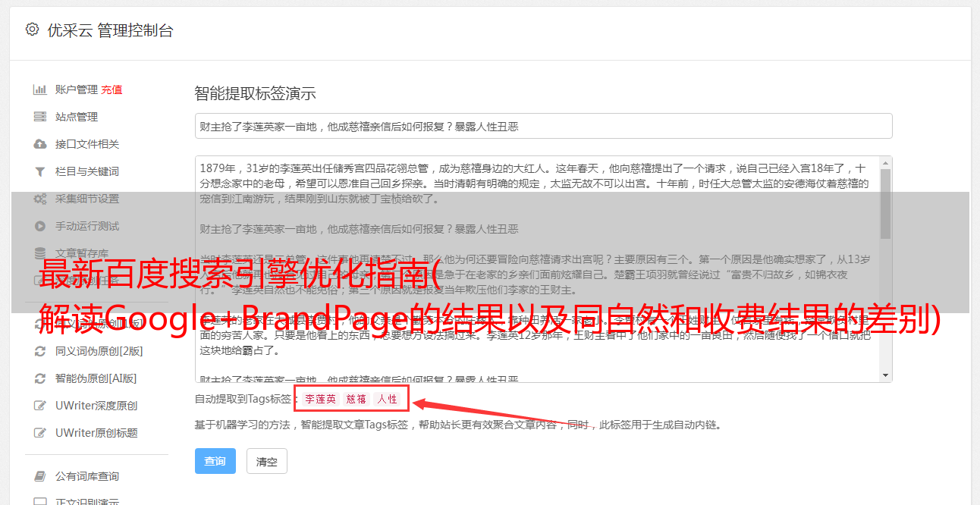This screenshot has height=505, width=980.
Task: Open UWriter原创标题 in the sidebar
Action: point(96,433)
